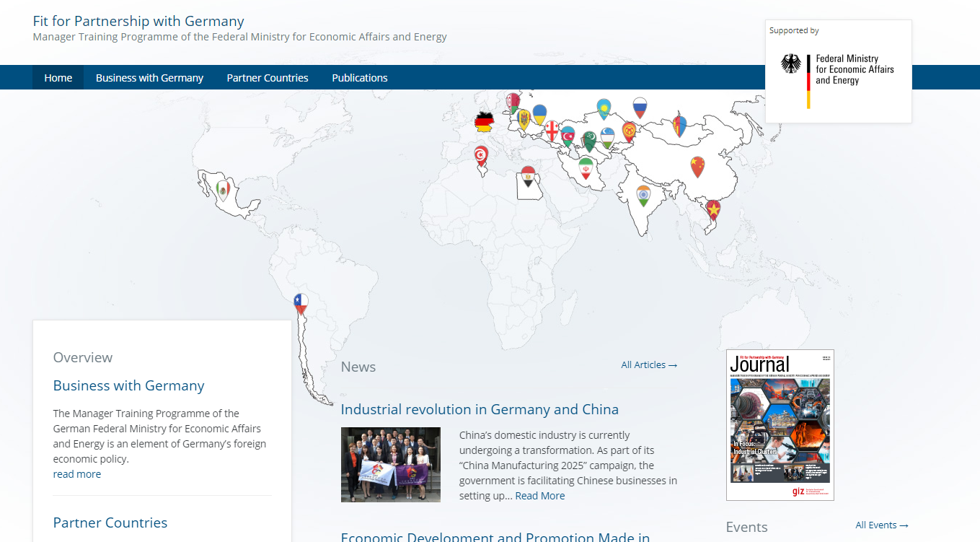This screenshot has height=542, width=980.
Task: Choose the Ukraine flag map pin
Action: 539,115
